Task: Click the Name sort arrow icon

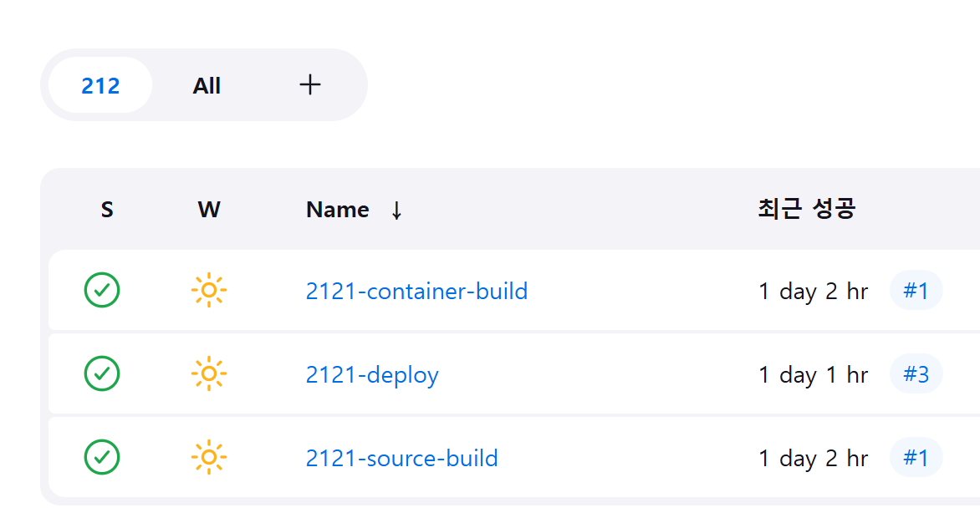Action: [396, 211]
